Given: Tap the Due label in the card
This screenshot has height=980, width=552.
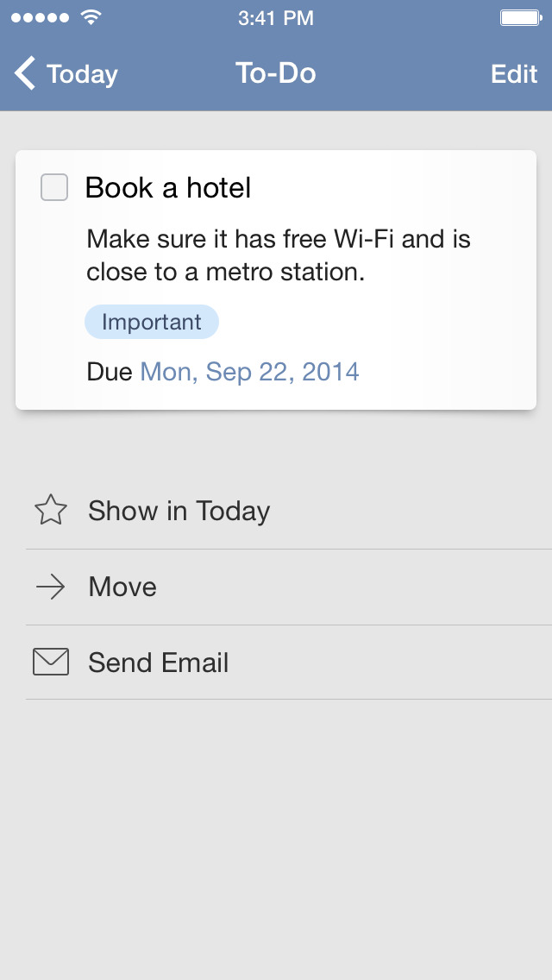Looking at the screenshot, I should click(x=110, y=372).
